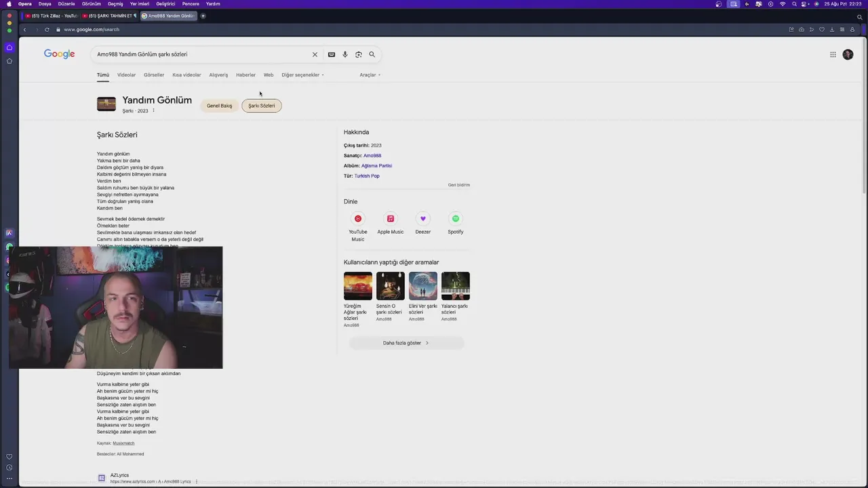Open a new browser tab
This screenshot has height=488, width=868.
click(203, 16)
